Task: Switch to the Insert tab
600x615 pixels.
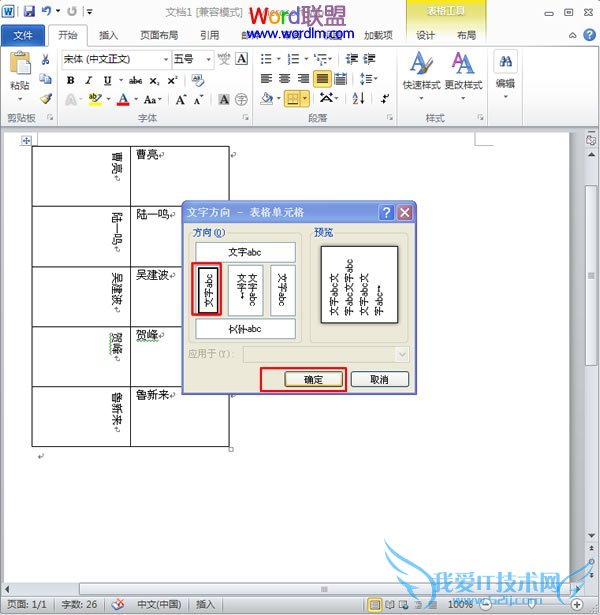Action: (x=108, y=35)
